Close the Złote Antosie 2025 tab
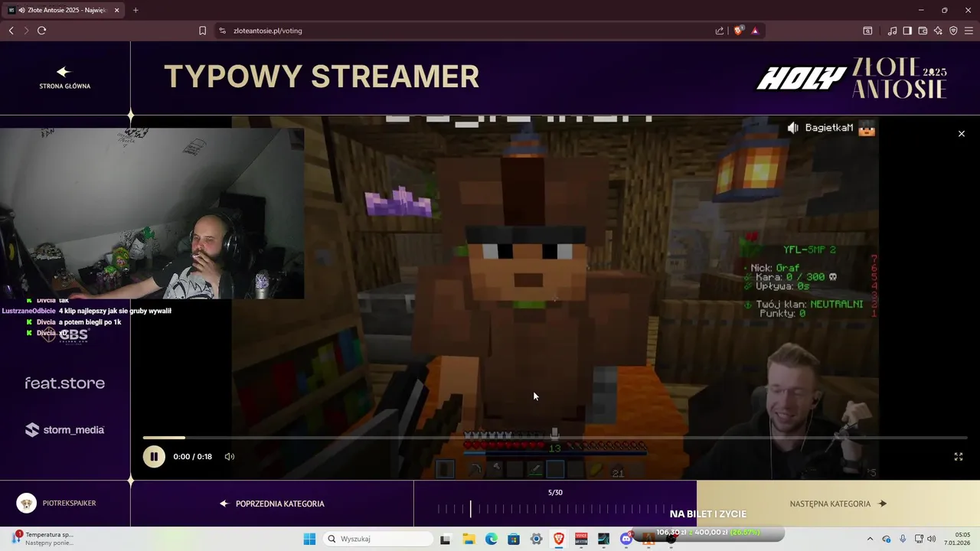Viewport: 980px width, 551px height. tap(116, 10)
